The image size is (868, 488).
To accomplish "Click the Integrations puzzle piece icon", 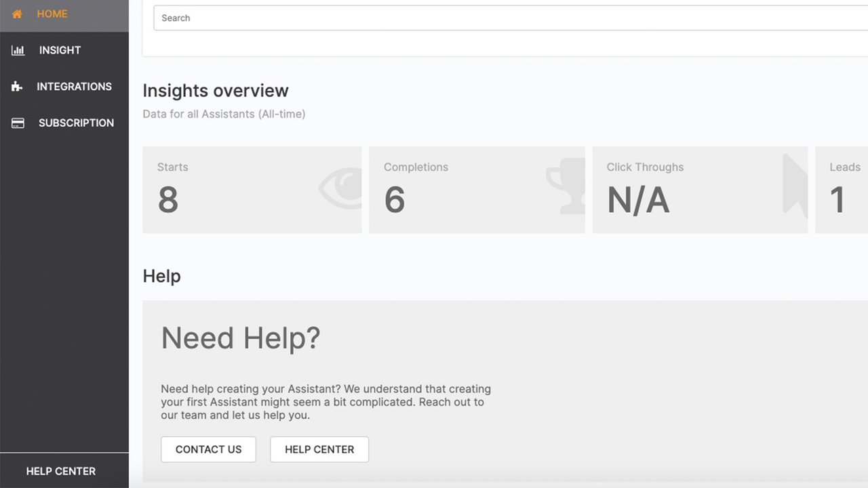I will click(17, 87).
